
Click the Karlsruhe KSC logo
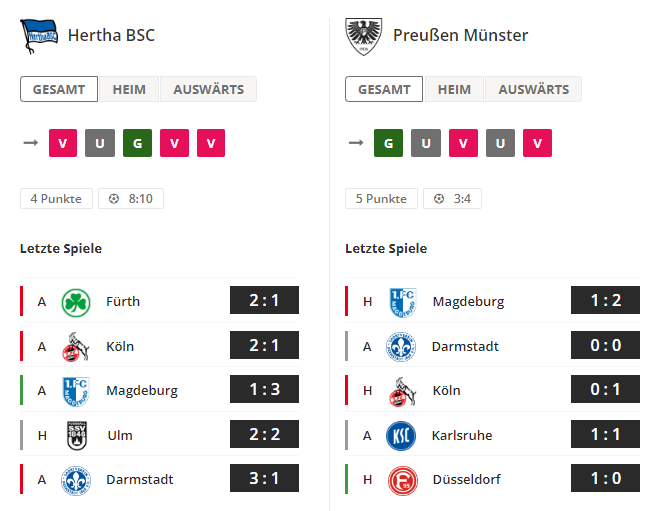pos(401,436)
